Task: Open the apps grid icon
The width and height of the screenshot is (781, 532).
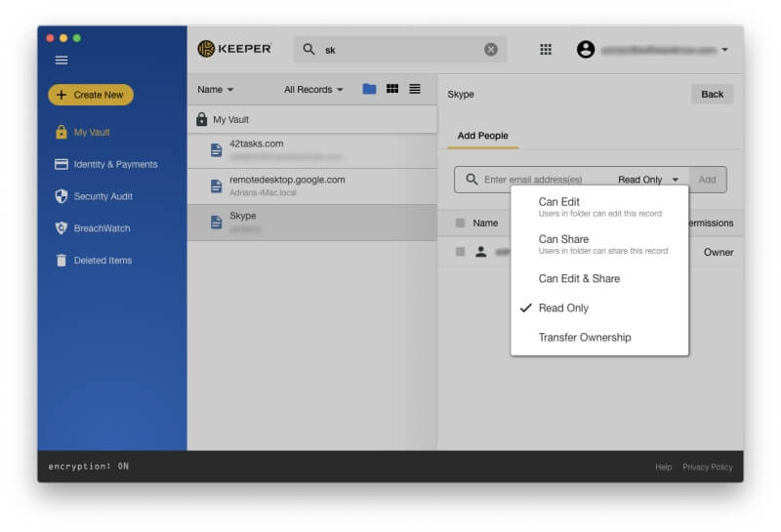Action: (x=546, y=50)
